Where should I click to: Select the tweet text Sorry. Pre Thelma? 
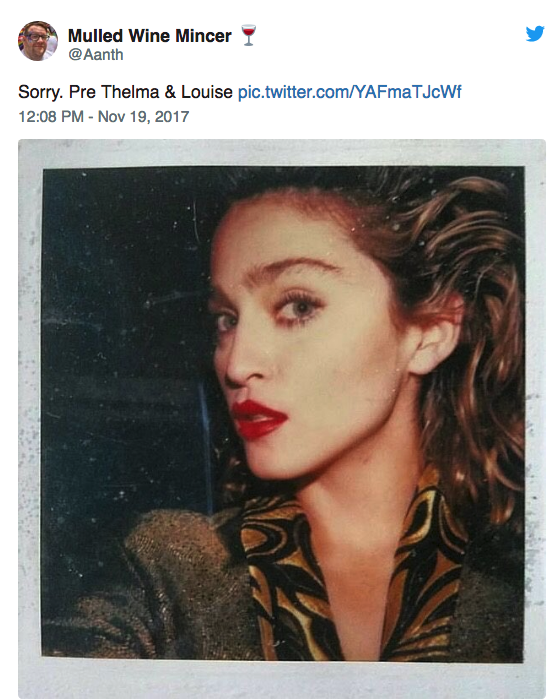point(88,92)
